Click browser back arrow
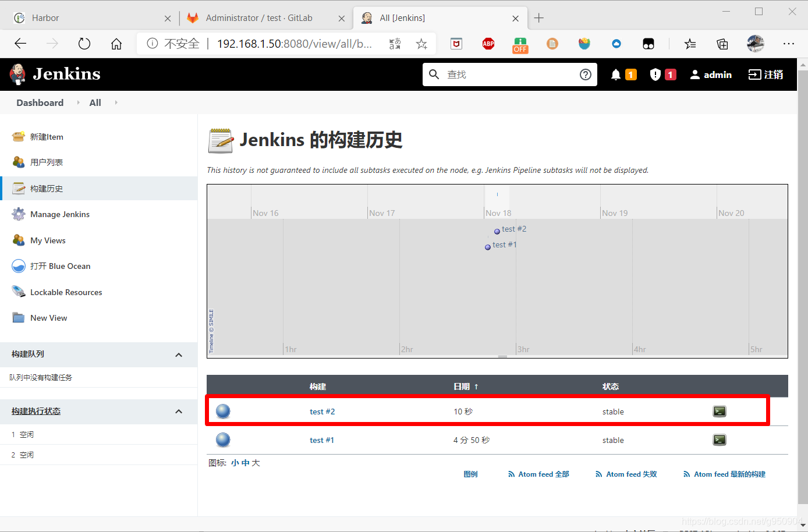The height and width of the screenshot is (532, 808). point(20,44)
